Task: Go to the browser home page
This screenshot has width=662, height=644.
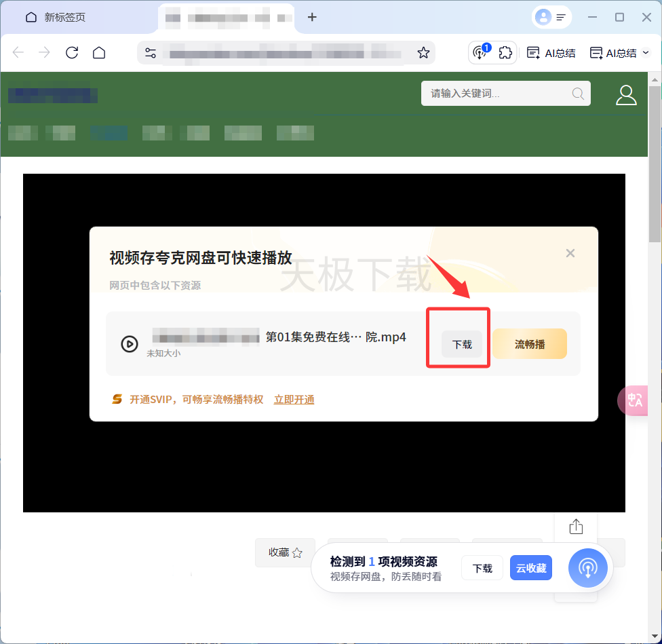Action: tap(99, 53)
